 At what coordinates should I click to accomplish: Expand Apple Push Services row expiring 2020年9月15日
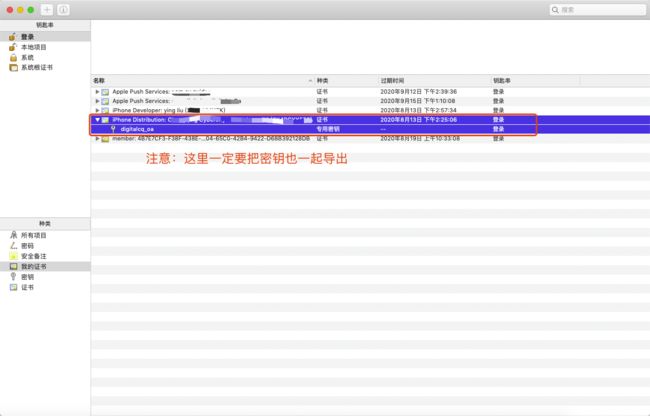point(97,101)
